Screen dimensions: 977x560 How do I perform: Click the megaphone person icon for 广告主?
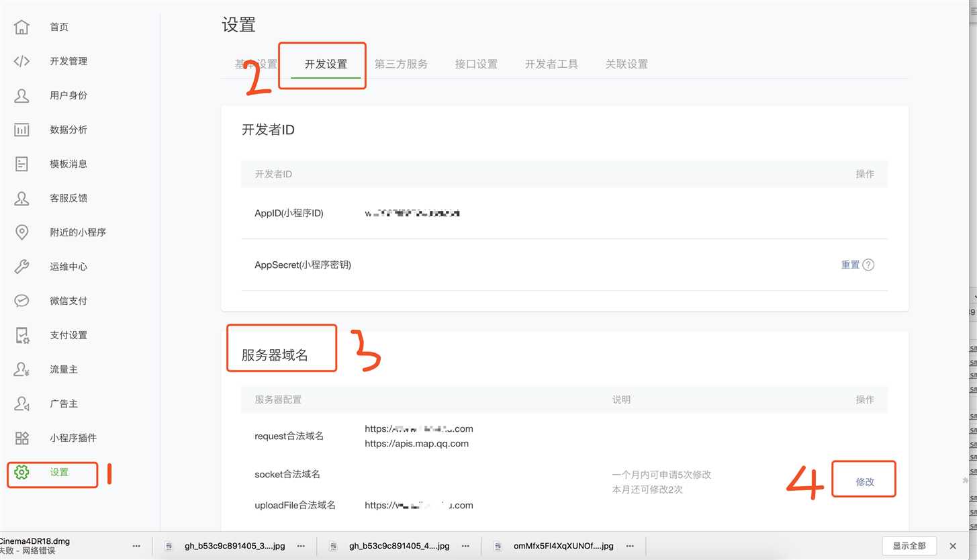pyautogui.click(x=21, y=404)
